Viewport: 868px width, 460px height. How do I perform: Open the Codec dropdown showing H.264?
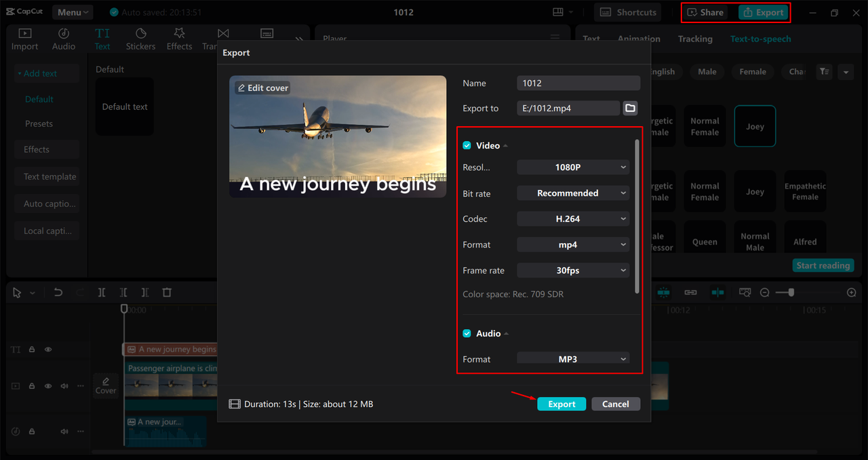[x=573, y=219]
